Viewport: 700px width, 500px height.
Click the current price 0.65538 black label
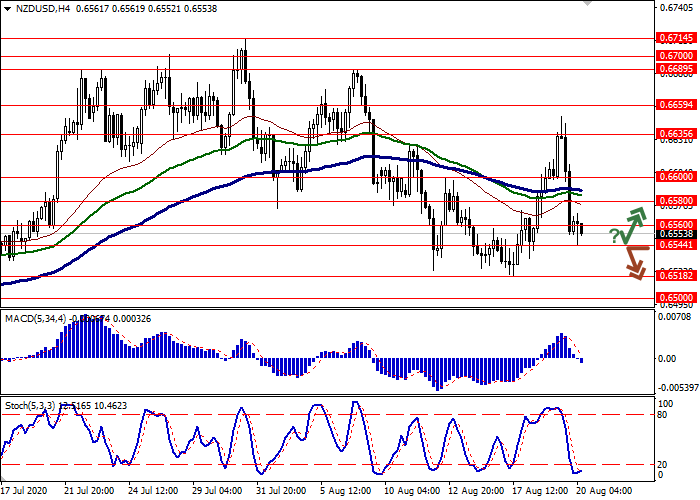(x=678, y=234)
